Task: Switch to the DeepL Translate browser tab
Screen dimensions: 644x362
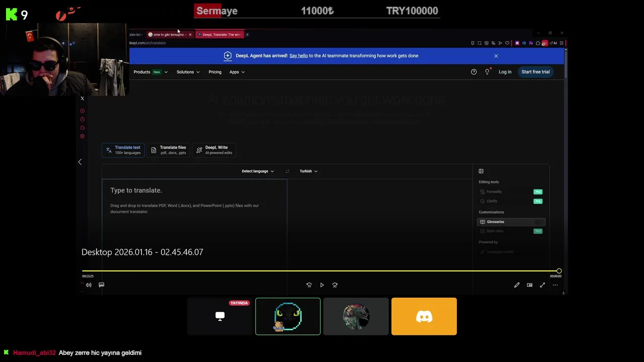Action: coord(219,35)
